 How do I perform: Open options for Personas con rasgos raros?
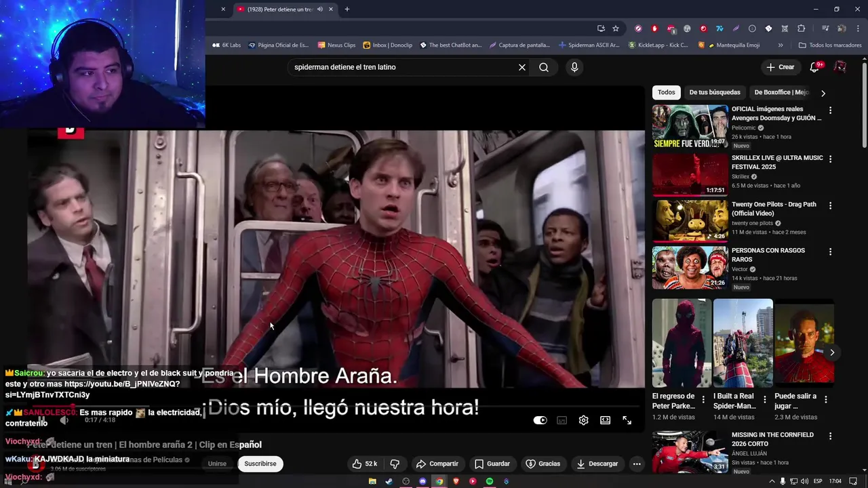coord(830,251)
